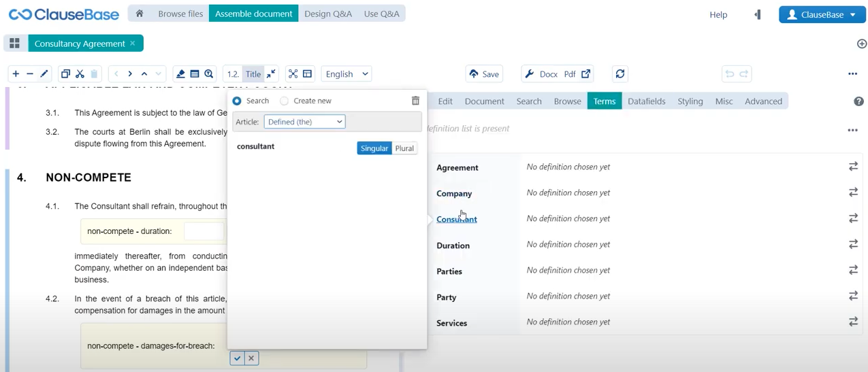Open the home icon in top navigation
The width and height of the screenshot is (868, 372).
(140, 14)
